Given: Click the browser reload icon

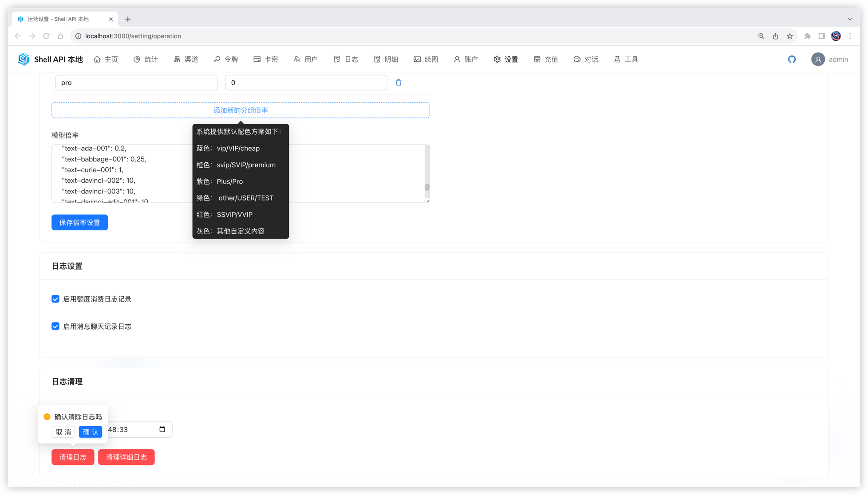Looking at the screenshot, I should [x=46, y=36].
